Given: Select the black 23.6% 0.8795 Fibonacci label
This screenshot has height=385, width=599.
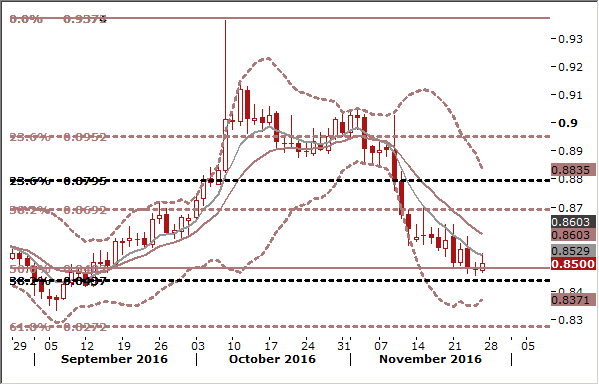Looking at the screenshot, I should point(58,181).
